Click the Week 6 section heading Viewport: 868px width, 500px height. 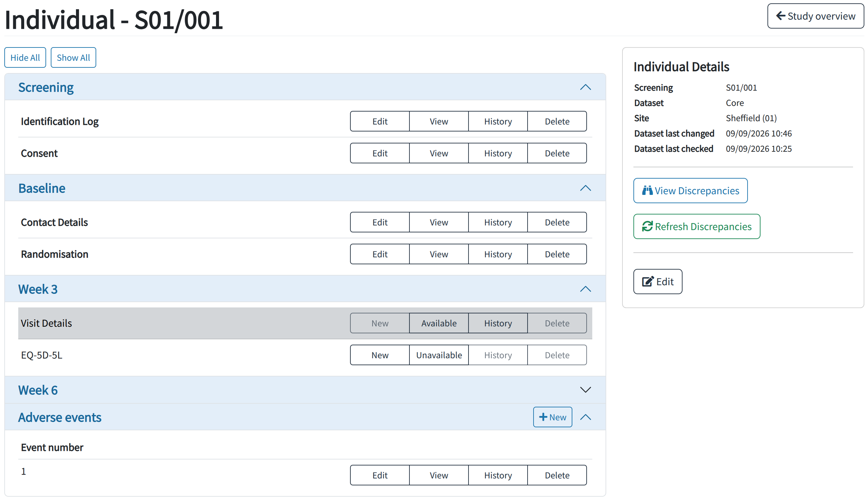click(38, 390)
